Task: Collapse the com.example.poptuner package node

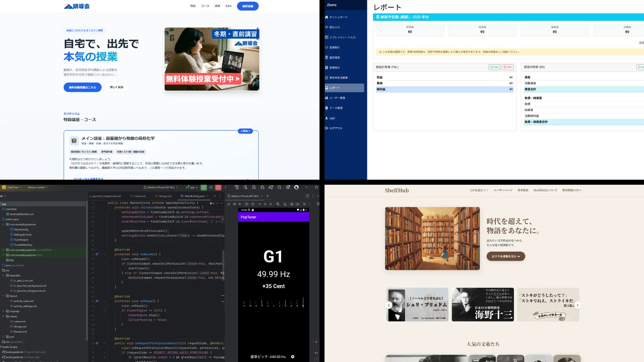Action: pyautogui.click(x=3, y=224)
